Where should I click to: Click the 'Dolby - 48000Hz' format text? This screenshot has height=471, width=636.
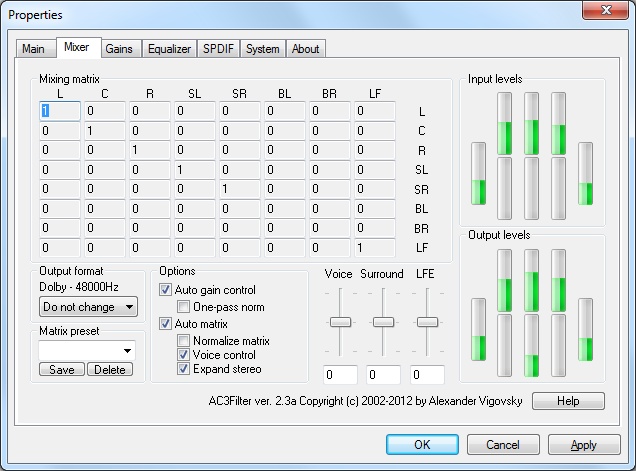click(79, 287)
